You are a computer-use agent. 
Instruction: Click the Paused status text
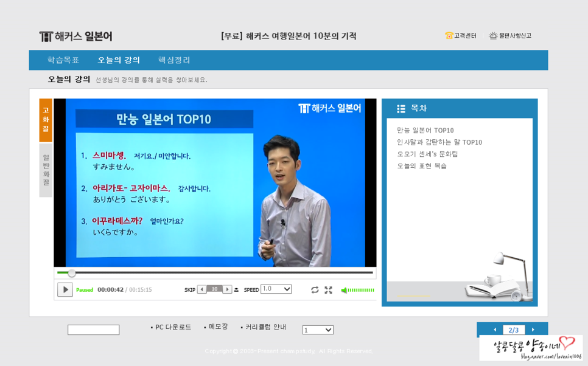coord(85,290)
